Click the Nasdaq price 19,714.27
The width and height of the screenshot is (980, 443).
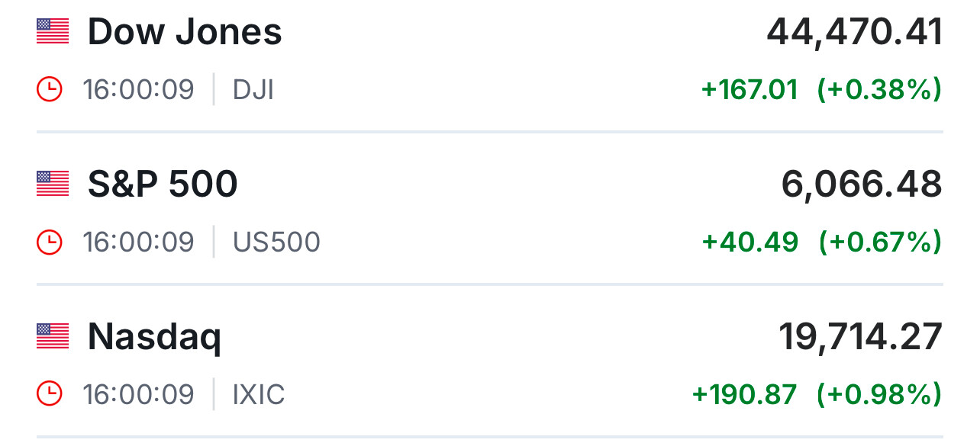(860, 337)
